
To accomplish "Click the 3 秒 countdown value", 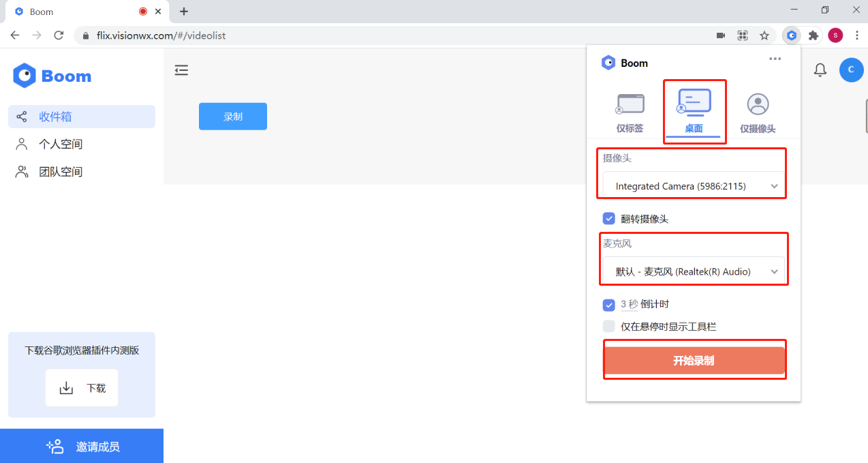I will [x=629, y=304].
